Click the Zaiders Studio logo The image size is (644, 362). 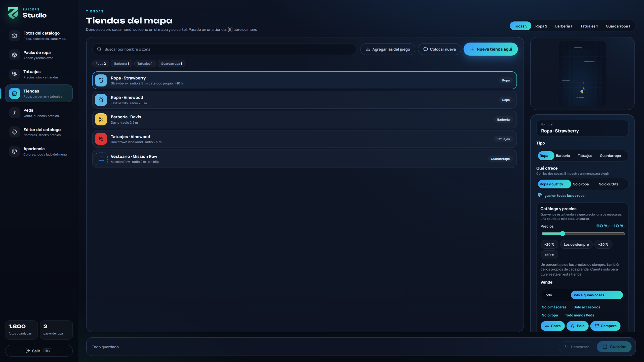13,13
